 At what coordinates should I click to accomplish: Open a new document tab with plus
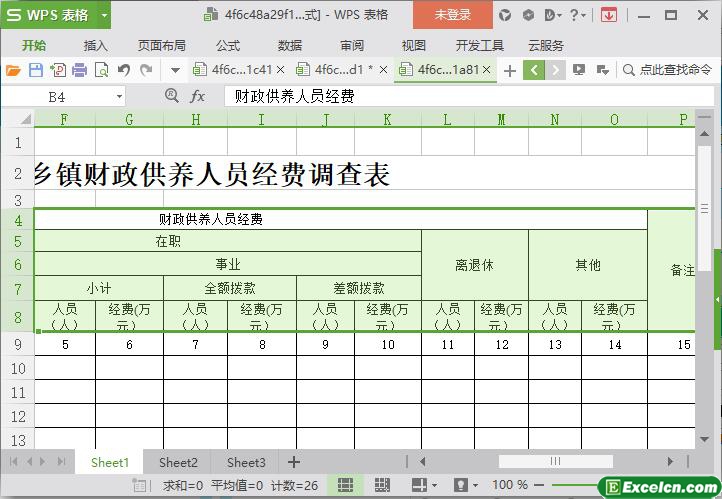click(510, 70)
